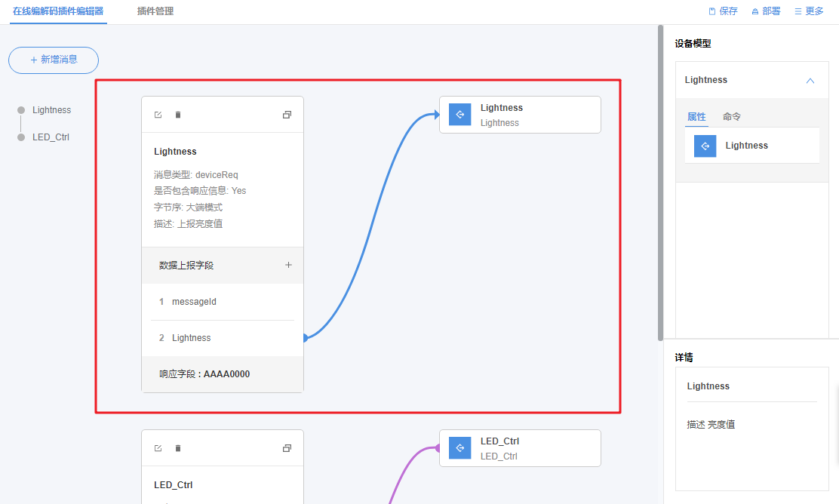Click edit icon on Lightness message card
The width and height of the screenshot is (839, 504).
coord(158,115)
